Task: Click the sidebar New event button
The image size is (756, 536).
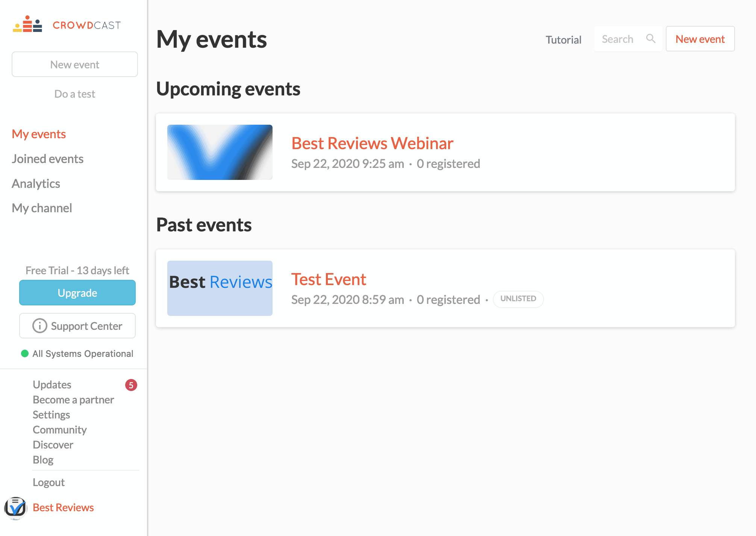Action: [74, 64]
